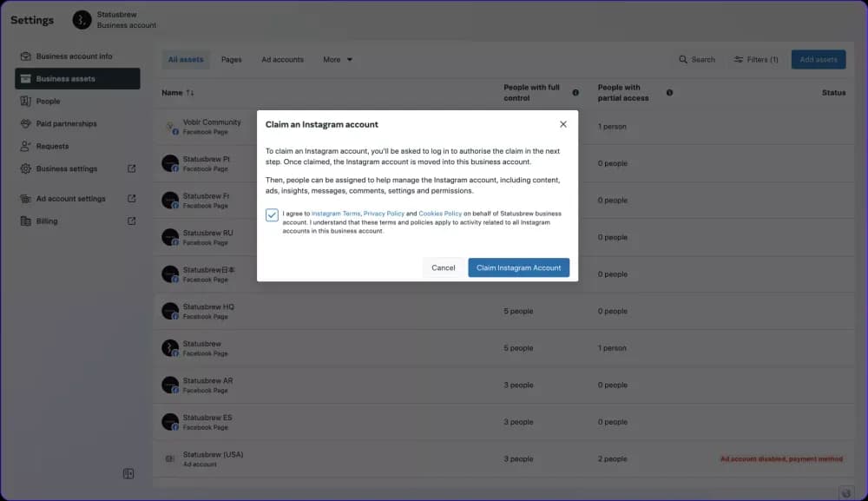Open the Cookies Policy link
This screenshot has height=501, width=868.
pos(440,213)
